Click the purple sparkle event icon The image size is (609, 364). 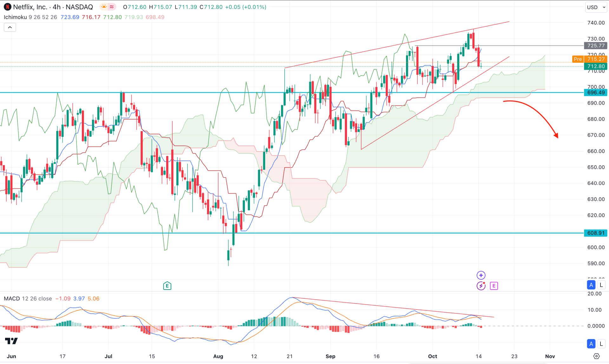pyautogui.click(x=481, y=275)
